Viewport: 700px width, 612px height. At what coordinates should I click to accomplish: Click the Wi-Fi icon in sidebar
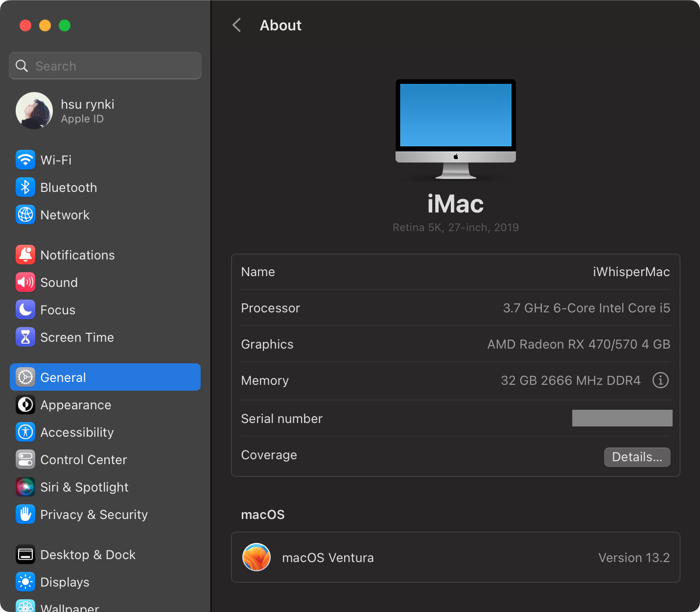click(25, 160)
